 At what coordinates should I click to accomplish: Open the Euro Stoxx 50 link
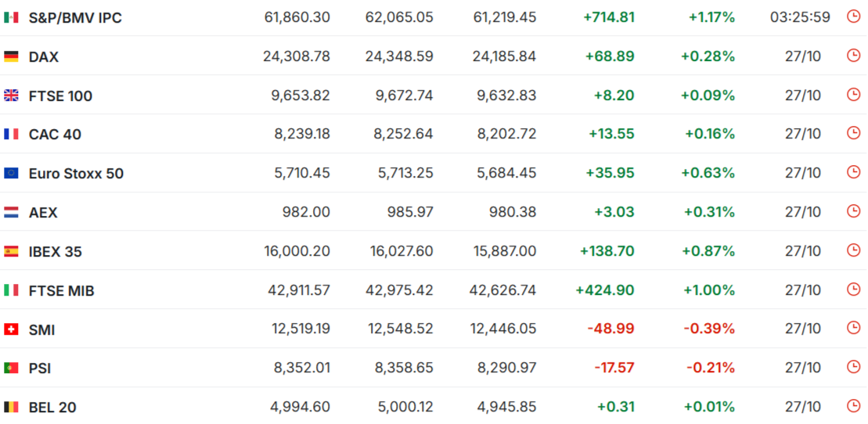tap(76, 174)
